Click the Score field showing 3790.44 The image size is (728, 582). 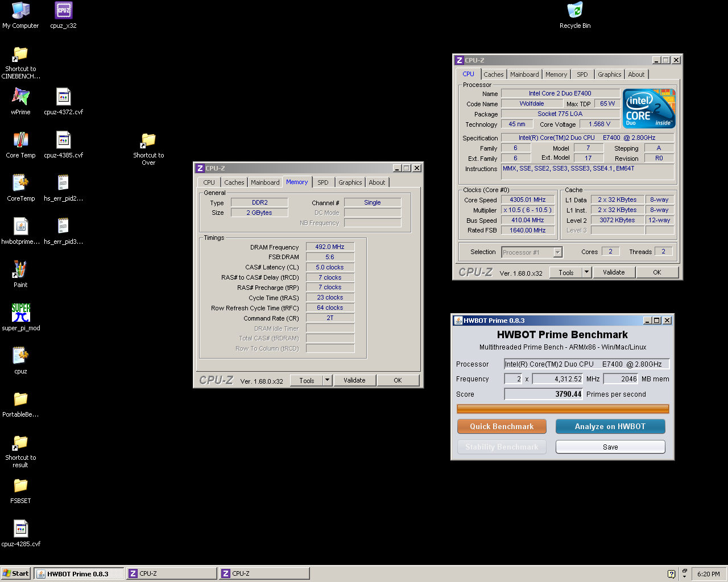click(x=544, y=394)
